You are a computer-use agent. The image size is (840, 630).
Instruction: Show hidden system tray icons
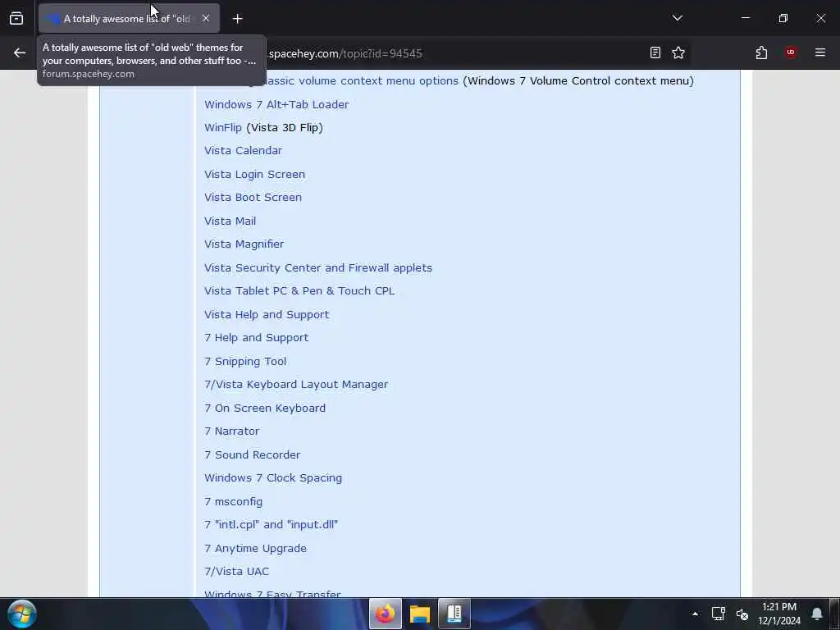[695, 614]
